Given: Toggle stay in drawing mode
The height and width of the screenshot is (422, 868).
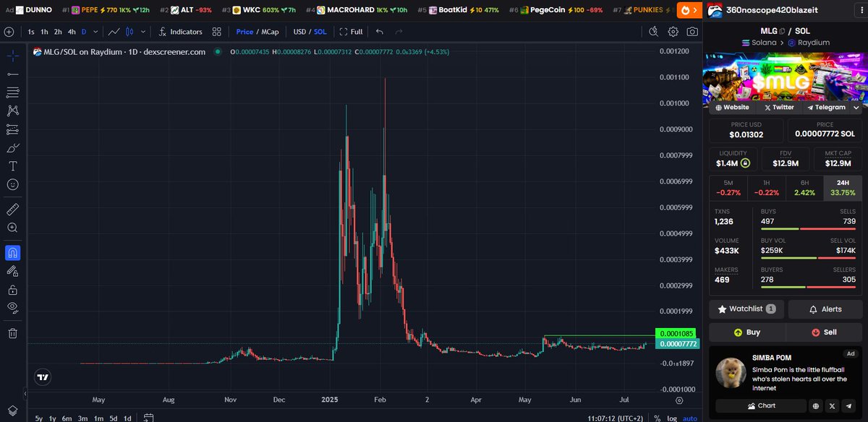Looking at the screenshot, I should (12, 271).
